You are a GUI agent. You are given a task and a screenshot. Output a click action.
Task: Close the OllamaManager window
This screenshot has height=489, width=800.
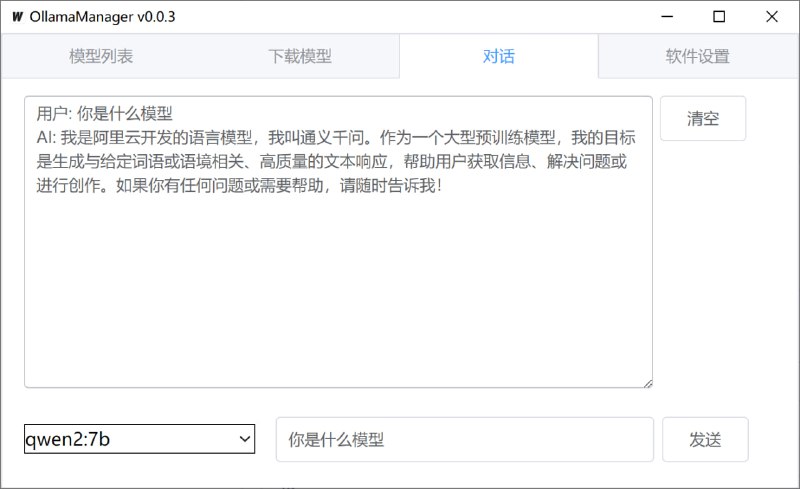(x=772, y=17)
